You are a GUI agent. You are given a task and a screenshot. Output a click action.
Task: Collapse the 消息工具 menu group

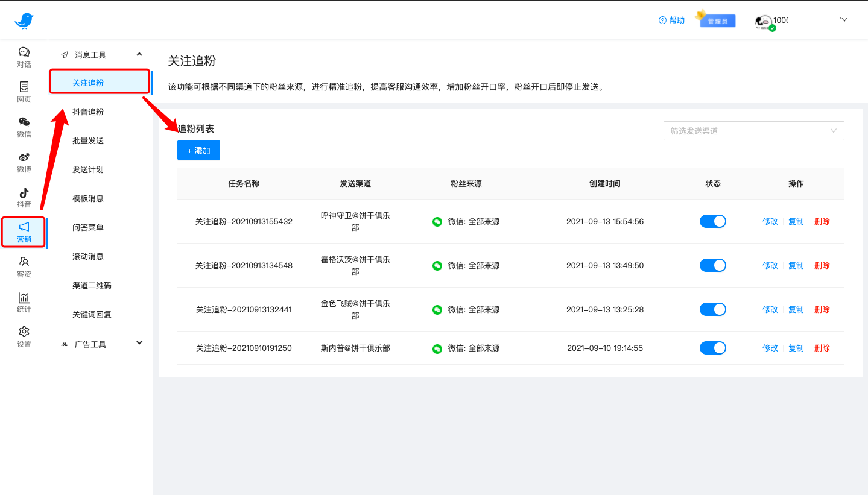tap(101, 54)
